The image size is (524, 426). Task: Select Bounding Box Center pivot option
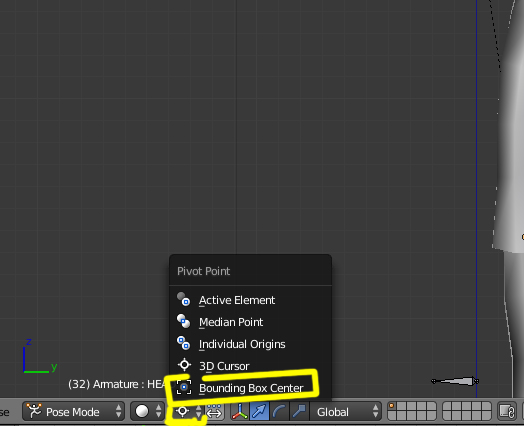tap(250, 388)
